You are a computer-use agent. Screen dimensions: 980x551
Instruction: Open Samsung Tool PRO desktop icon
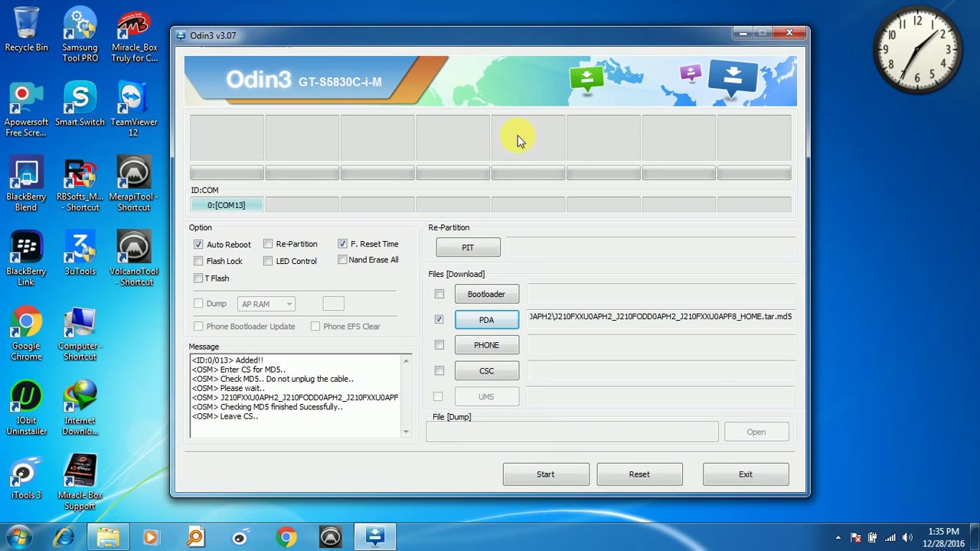80,36
